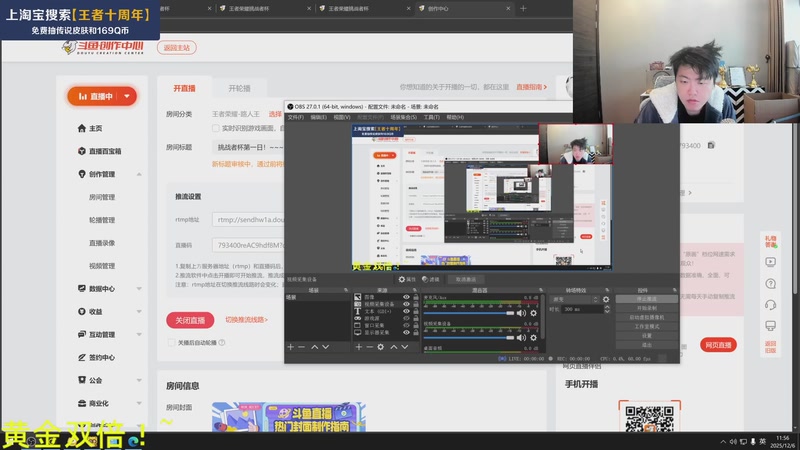Open OBS 编辑(E) menu
This screenshot has height=450, width=800.
click(318, 117)
